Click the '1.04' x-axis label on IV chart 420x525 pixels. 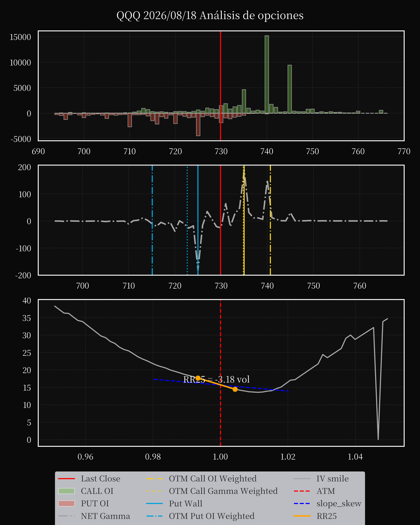[x=355, y=457]
